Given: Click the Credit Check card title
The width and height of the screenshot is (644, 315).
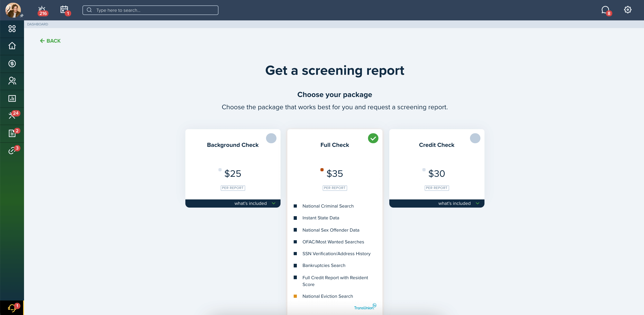Looking at the screenshot, I should 436,145.
